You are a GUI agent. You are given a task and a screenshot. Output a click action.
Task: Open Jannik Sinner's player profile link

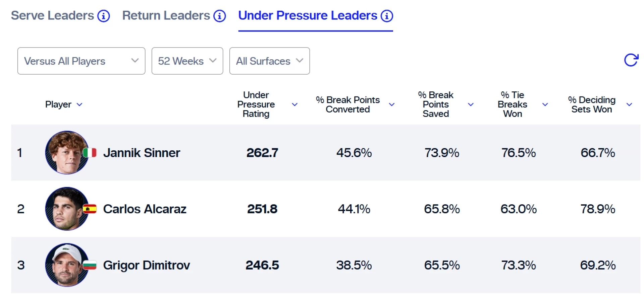[x=142, y=153]
